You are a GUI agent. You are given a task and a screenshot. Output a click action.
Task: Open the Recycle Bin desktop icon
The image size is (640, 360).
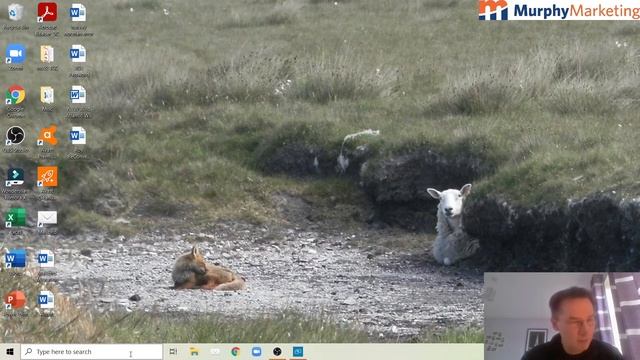click(16, 13)
